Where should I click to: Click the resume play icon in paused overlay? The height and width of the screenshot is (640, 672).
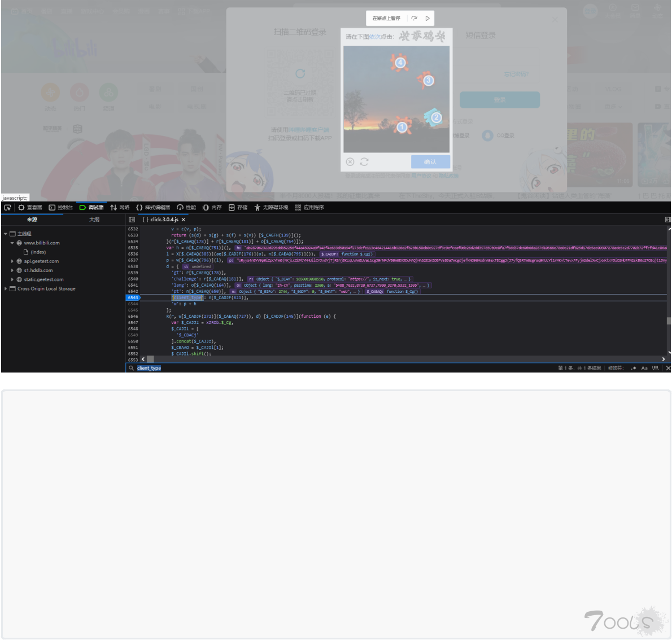[427, 19]
